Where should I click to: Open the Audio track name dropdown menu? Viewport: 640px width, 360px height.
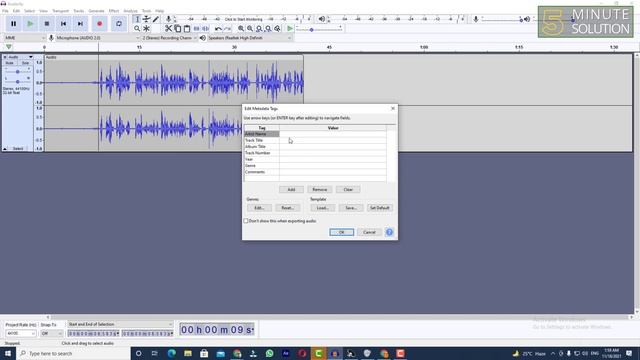20,57
